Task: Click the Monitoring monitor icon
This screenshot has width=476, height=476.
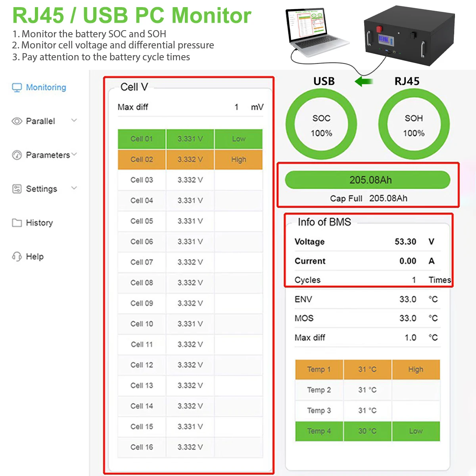Action: [17, 88]
